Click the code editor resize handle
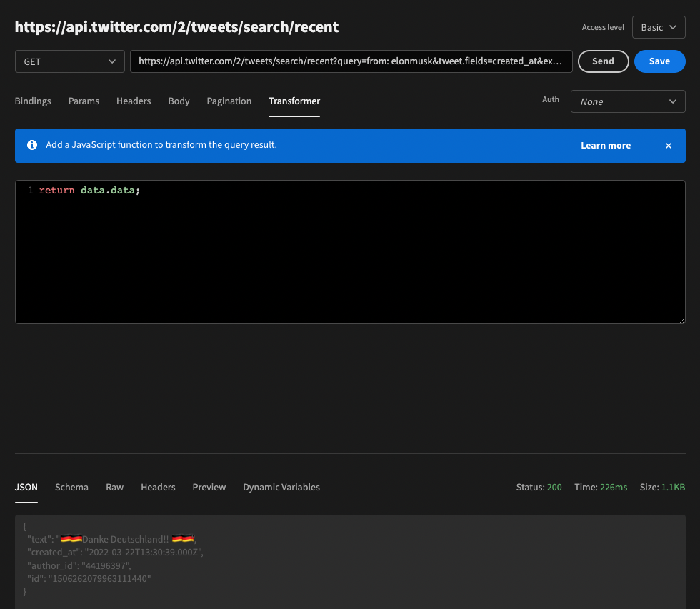Screen dimensions: 700x609 tap(682, 321)
